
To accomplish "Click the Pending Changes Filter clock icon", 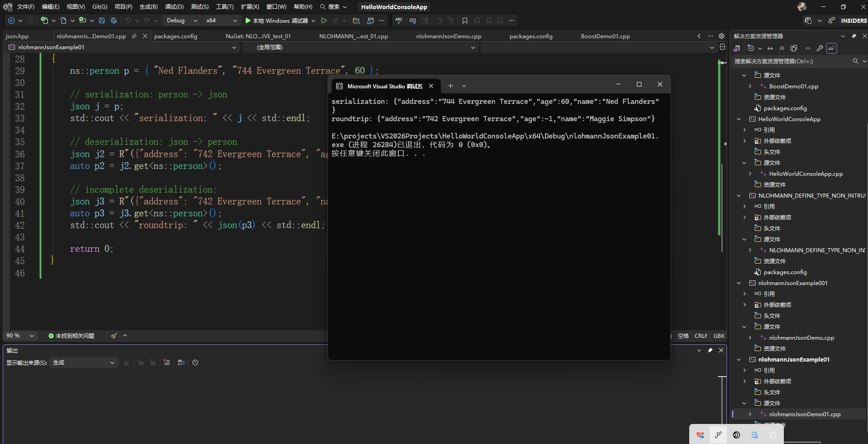I will 751,48.
